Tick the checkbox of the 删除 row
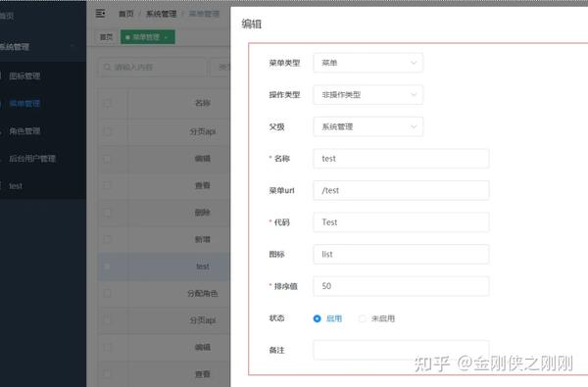Image resolution: width=588 pixels, height=387 pixels. tap(107, 213)
